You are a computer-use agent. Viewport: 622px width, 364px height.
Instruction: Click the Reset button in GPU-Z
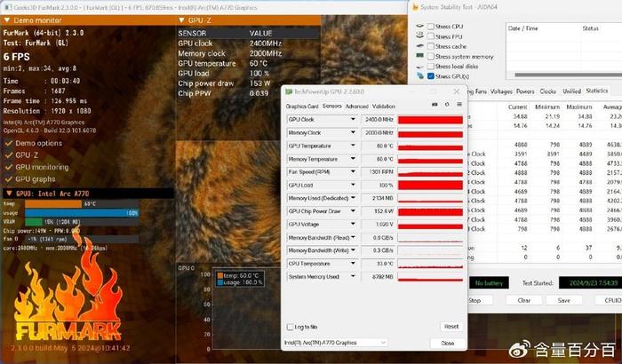pos(451,327)
